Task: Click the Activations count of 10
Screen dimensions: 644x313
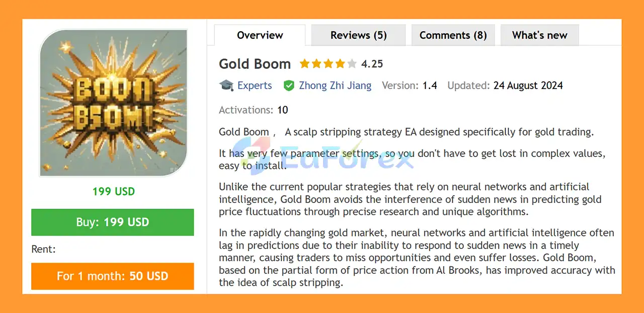Action: point(282,110)
